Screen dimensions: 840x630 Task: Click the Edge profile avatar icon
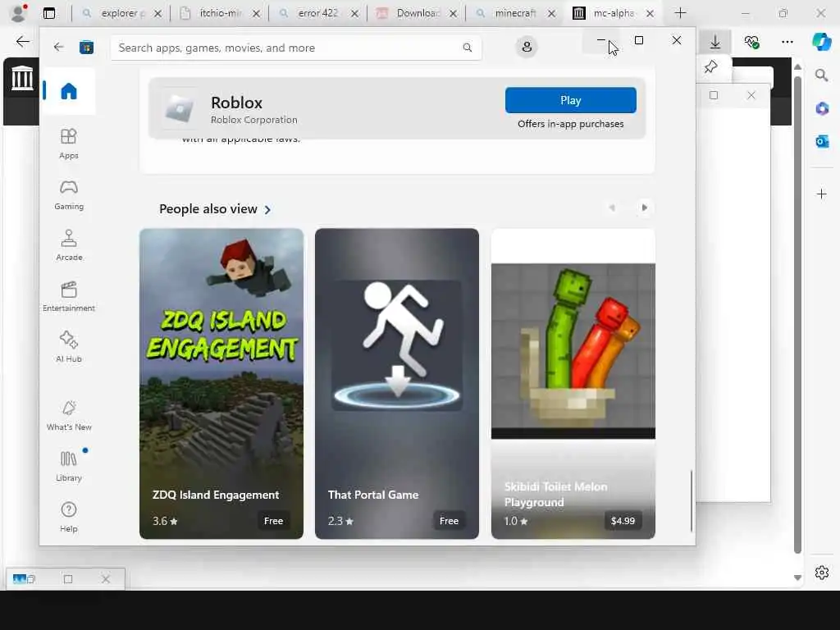tap(18, 13)
